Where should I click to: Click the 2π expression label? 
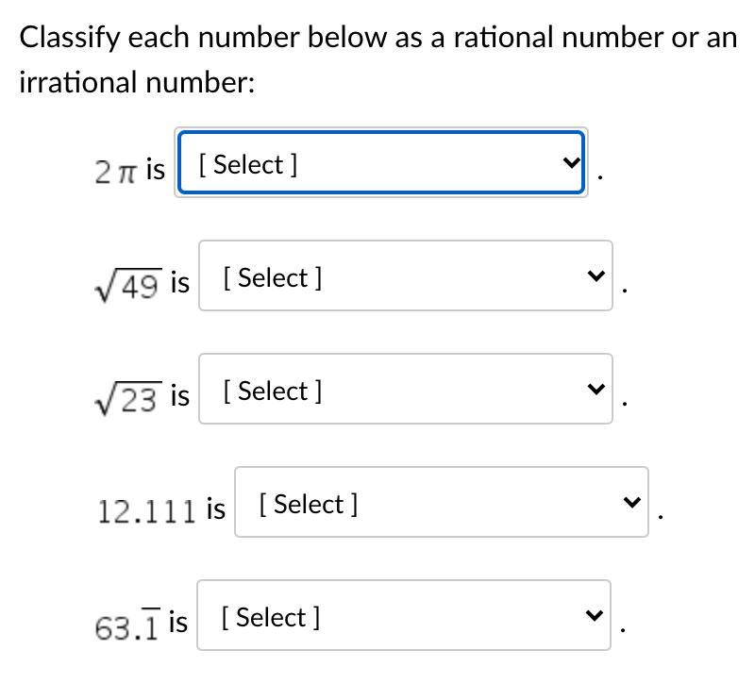[x=116, y=171]
